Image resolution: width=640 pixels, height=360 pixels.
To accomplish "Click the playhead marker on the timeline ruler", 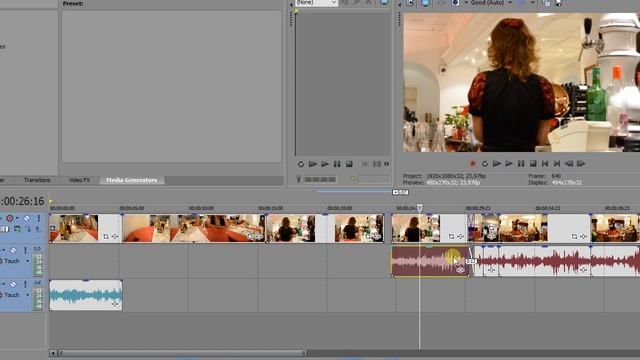I will [x=419, y=208].
